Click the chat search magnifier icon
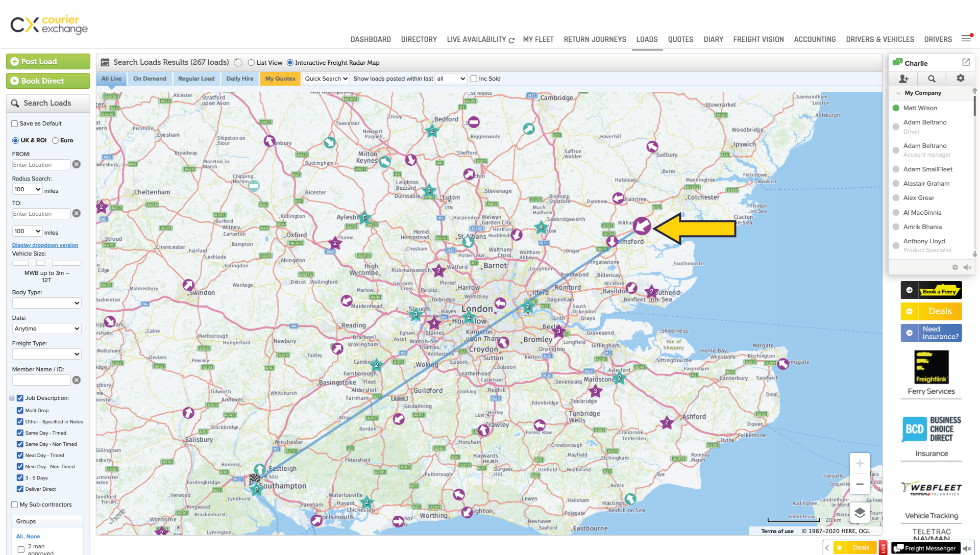 [x=932, y=79]
